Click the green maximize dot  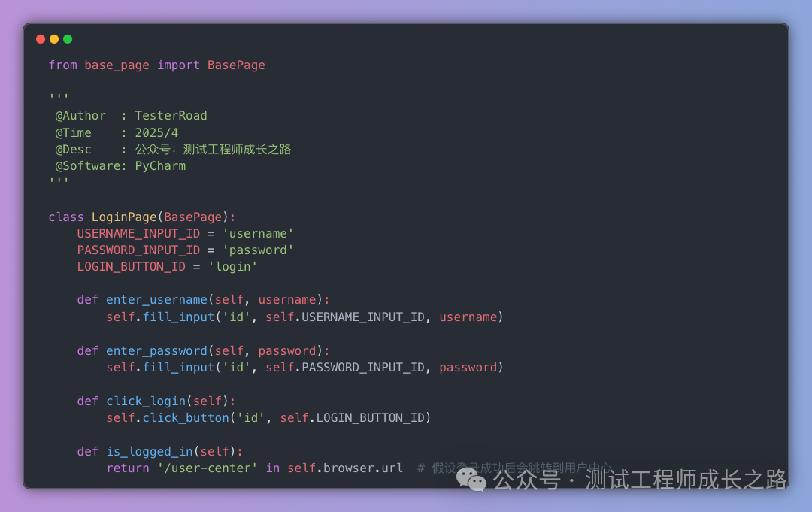point(68,39)
